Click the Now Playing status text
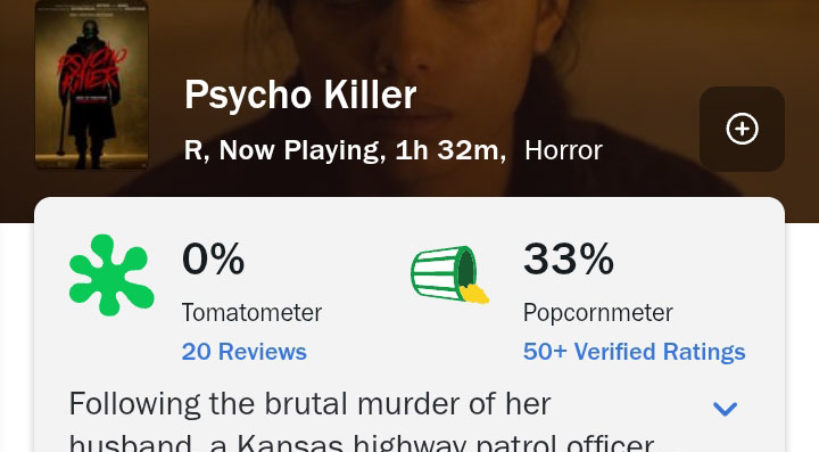This screenshot has width=819, height=452. point(300,151)
